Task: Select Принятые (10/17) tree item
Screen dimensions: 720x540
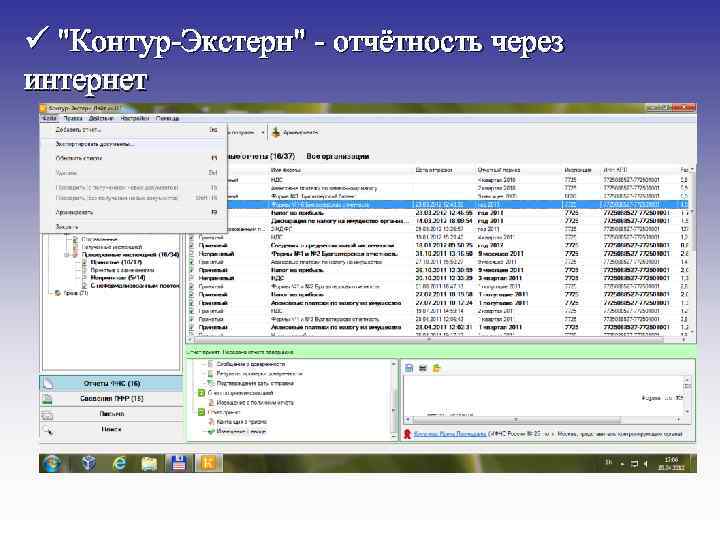Action: [116, 262]
